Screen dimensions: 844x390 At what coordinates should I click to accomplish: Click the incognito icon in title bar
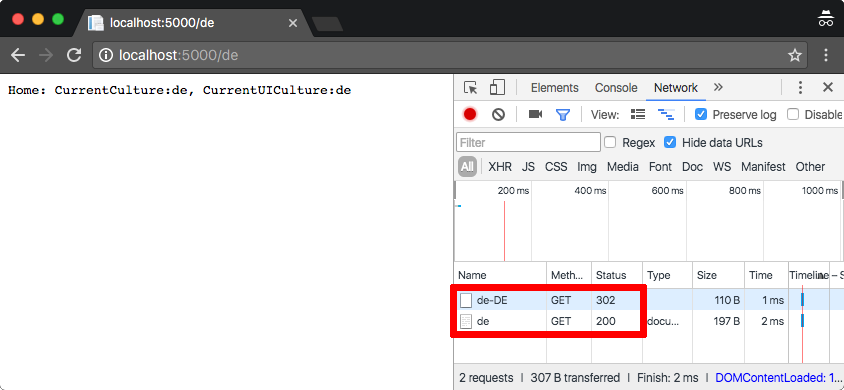click(825, 19)
